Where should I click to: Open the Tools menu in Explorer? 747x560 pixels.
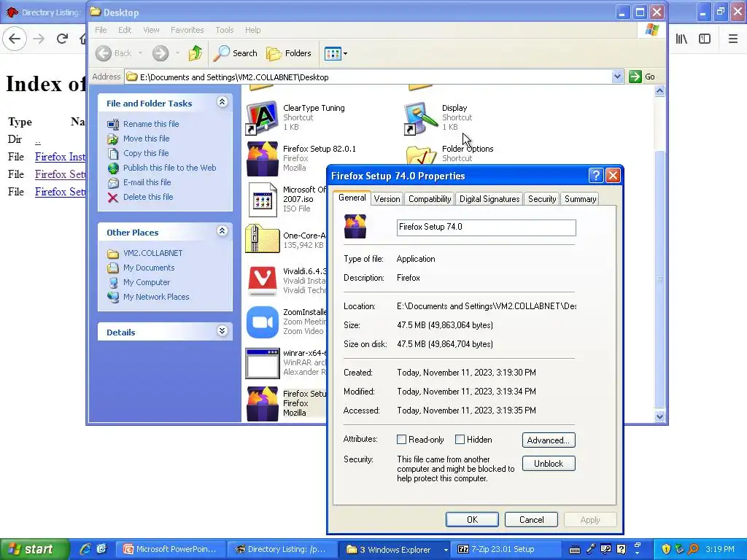[x=225, y=30]
